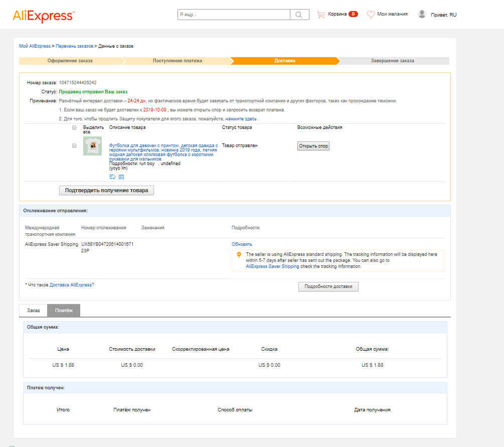Viewport: 504px width, 447px height.
Task: Click the 'Корзина' cart label
Action: [337, 14]
